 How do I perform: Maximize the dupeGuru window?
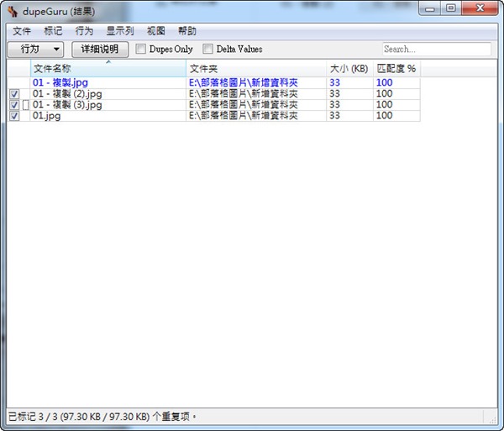coord(450,8)
